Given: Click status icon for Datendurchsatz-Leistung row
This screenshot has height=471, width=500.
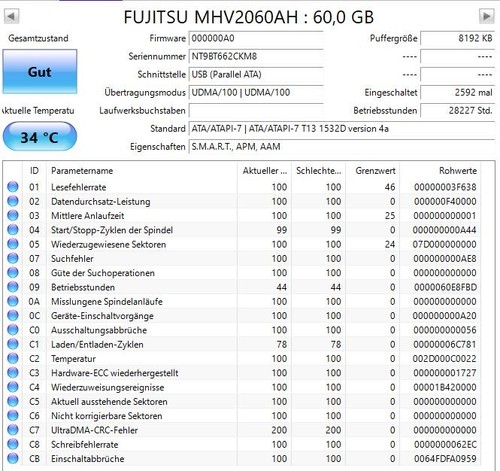Looking at the screenshot, I should click(x=13, y=201).
